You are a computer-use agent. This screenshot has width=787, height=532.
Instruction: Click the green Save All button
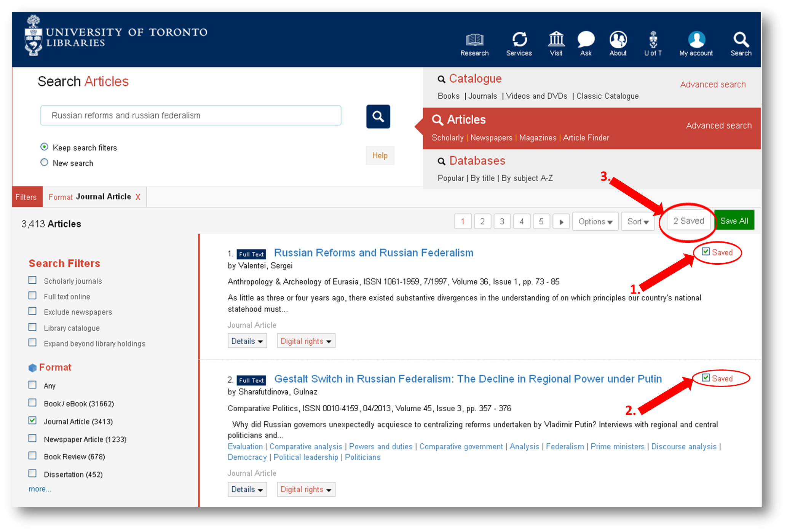coord(734,221)
